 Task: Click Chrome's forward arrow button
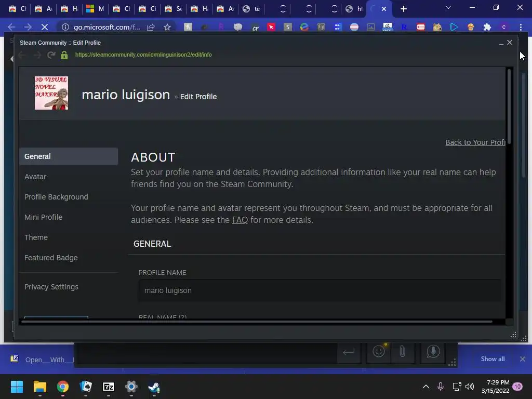pyautogui.click(x=28, y=27)
